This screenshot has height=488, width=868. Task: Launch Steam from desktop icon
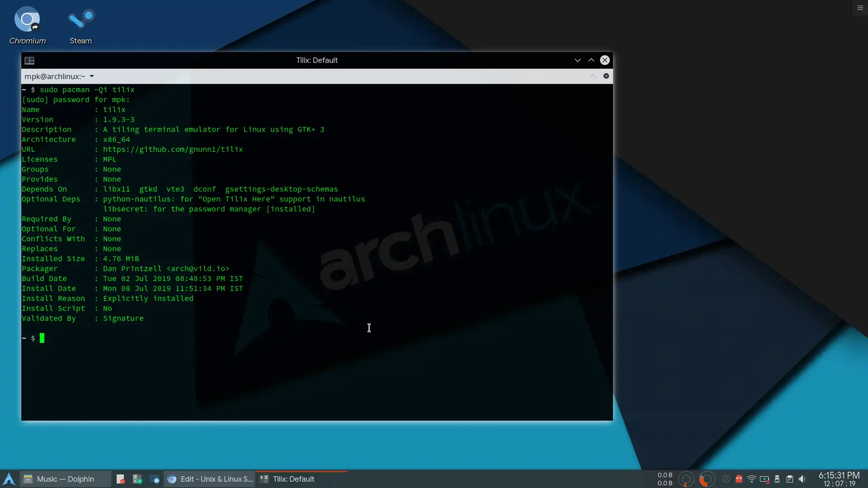[x=81, y=20]
